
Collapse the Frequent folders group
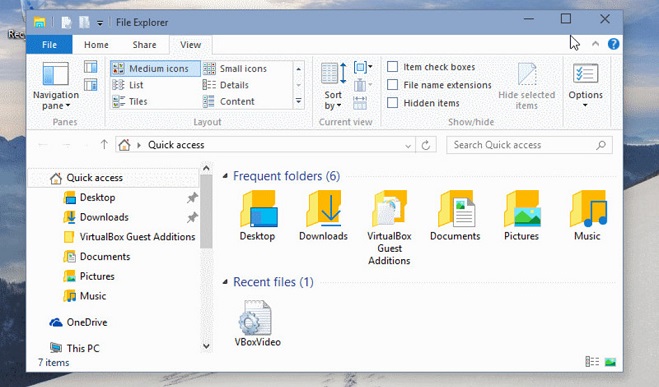[225, 176]
